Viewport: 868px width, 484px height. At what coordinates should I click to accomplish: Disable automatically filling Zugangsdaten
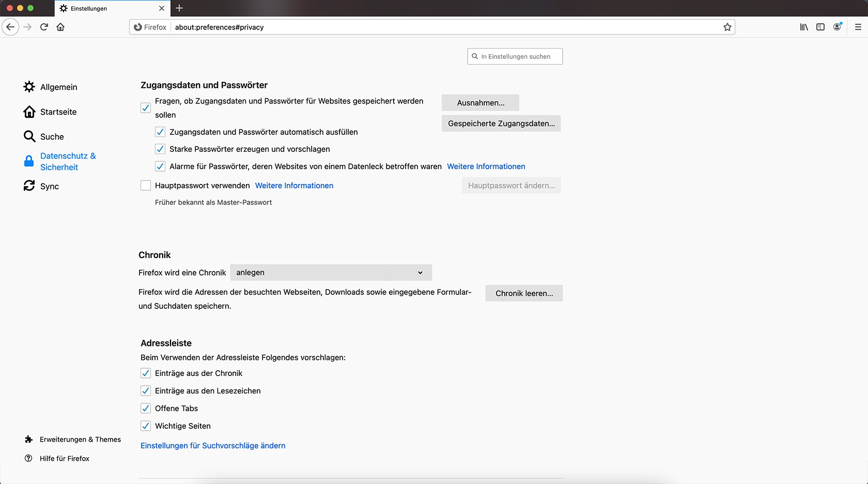160,132
